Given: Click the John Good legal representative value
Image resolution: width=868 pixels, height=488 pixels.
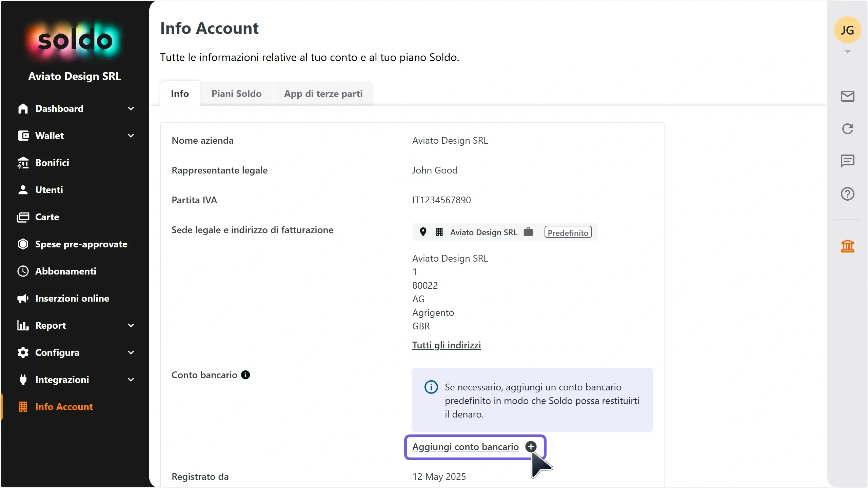Looking at the screenshot, I should [x=435, y=170].
